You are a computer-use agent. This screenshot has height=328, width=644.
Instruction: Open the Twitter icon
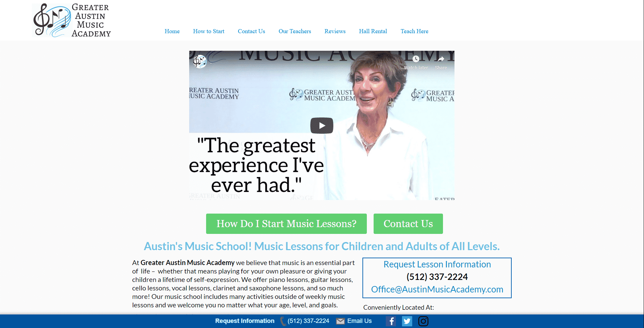(x=407, y=321)
